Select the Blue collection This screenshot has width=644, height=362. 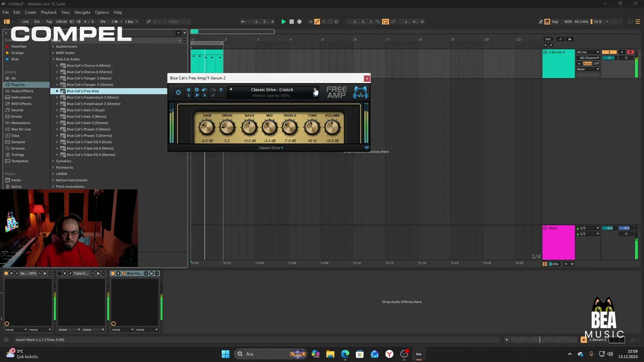point(15,59)
